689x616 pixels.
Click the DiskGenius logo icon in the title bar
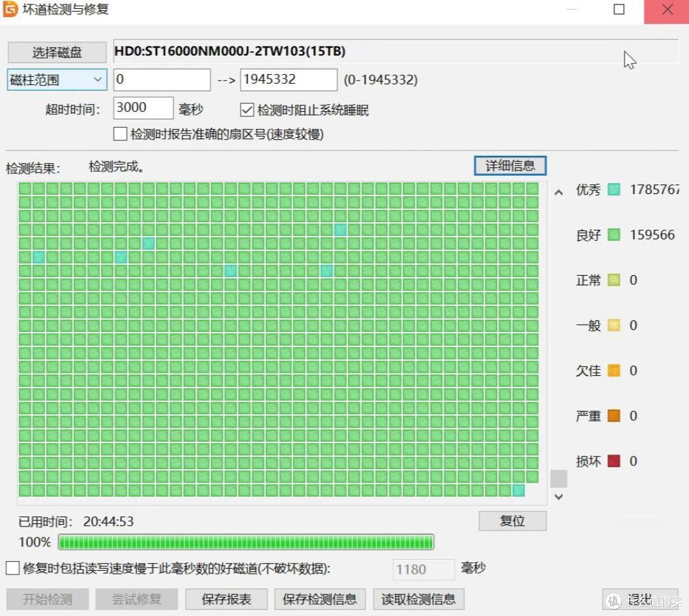tap(10, 10)
